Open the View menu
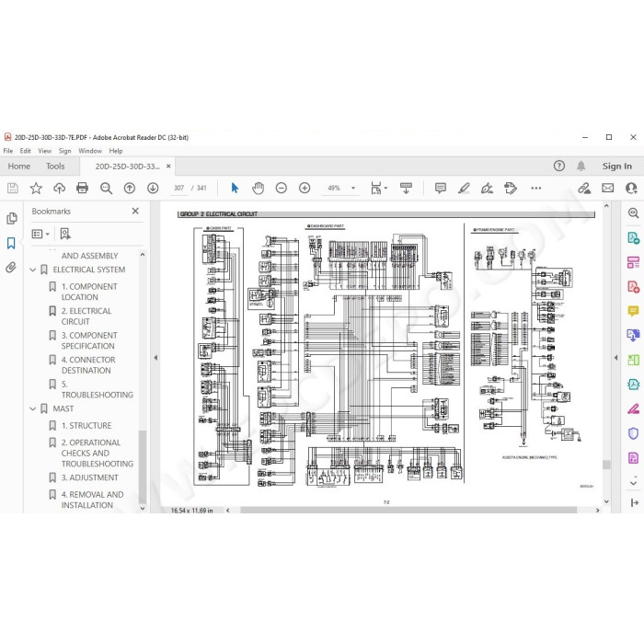644x644 pixels. (x=45, y=151)
